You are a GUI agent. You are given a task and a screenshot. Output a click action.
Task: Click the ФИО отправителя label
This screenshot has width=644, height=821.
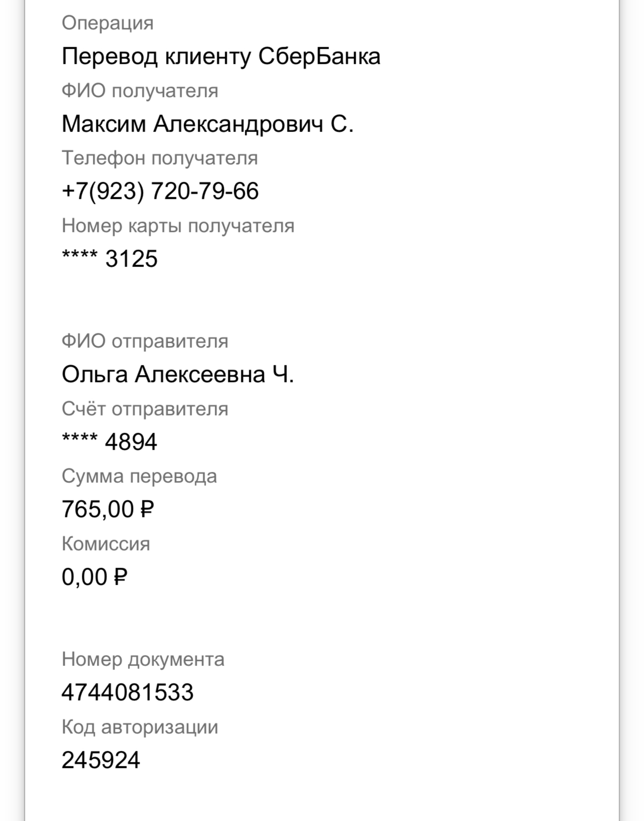click(145, 341)
